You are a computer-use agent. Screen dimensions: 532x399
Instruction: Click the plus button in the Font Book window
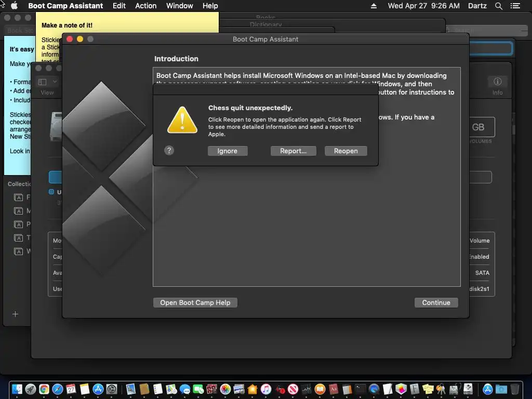[15, 314]
